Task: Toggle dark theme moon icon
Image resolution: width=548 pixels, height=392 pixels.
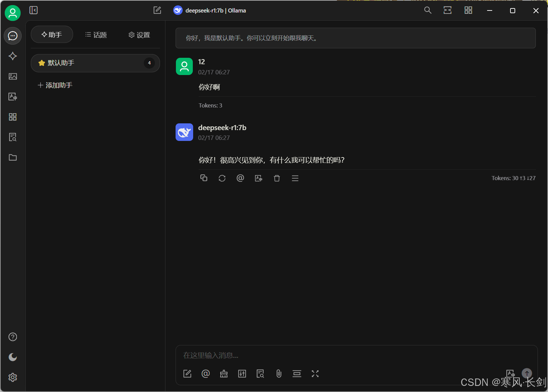Action: pos(13,357)
